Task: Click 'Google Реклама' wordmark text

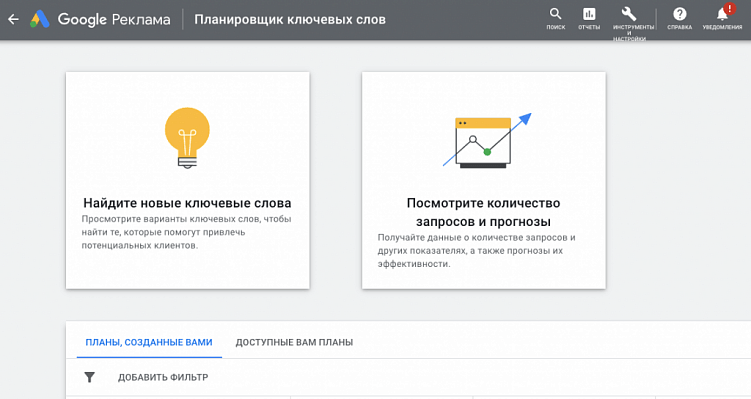Action: pyautogui.click(x=114, y=20)
